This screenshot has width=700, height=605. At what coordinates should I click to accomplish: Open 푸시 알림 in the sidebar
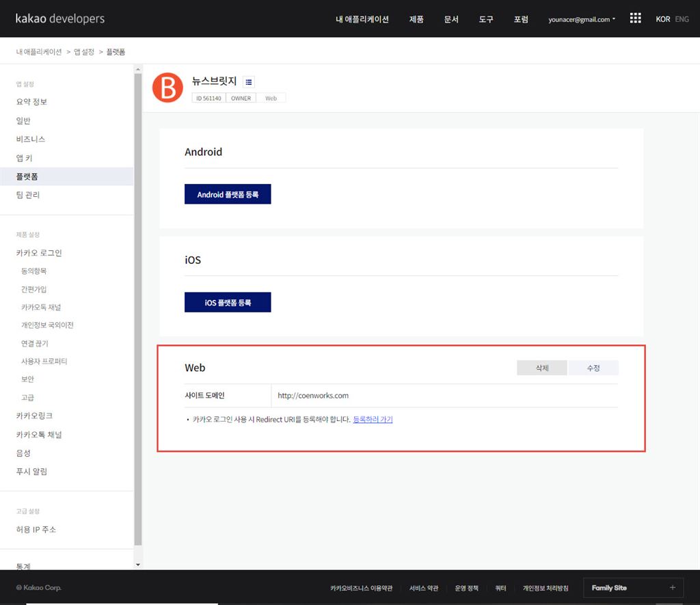[x=31, y=472]
